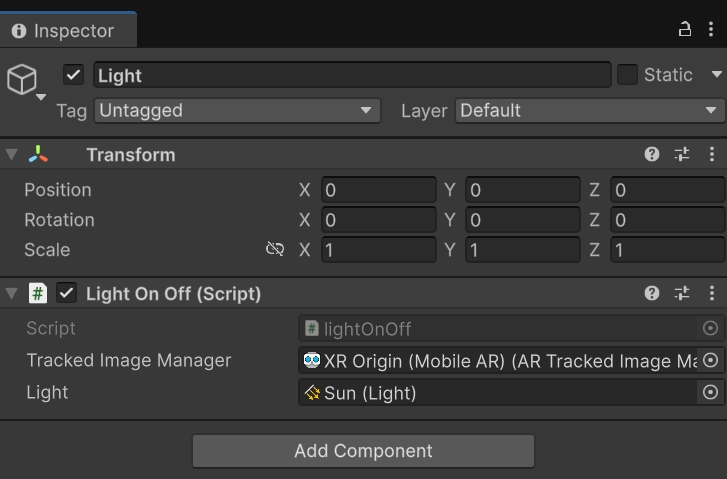Open the Tag dropdown showing Untagged
Image resolution: width=727 pixels, height=479 pixels.
pos(237,110)
